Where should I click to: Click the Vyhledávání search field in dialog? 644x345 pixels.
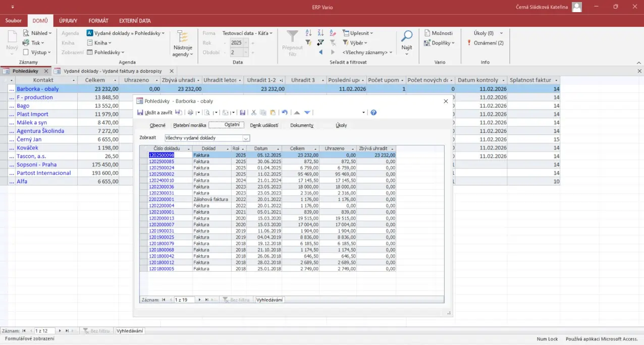(x=270, y=300)
